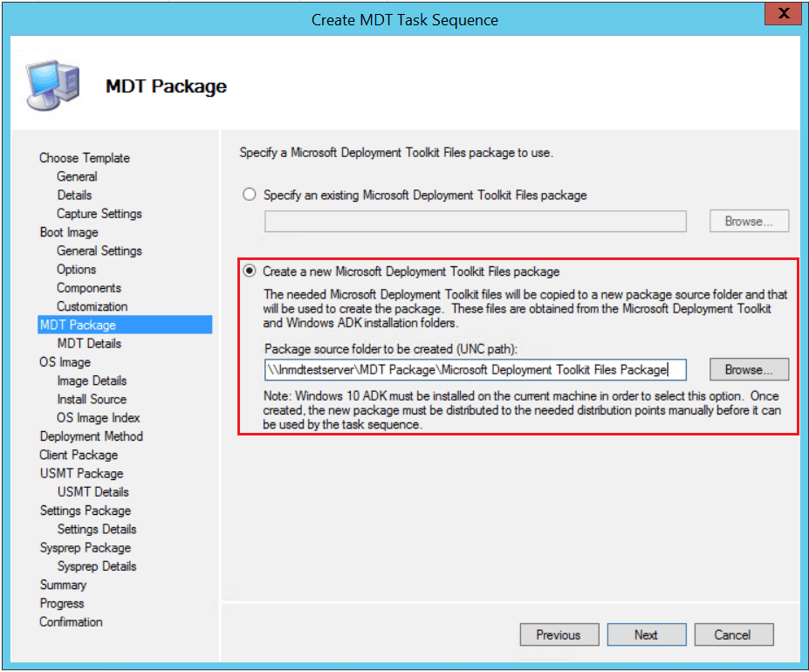
Task: Click the 'Specify a Microsoft Deployment Toolkit Files package to use.' text
Action: pyautogui.click(x=396, y=153)
